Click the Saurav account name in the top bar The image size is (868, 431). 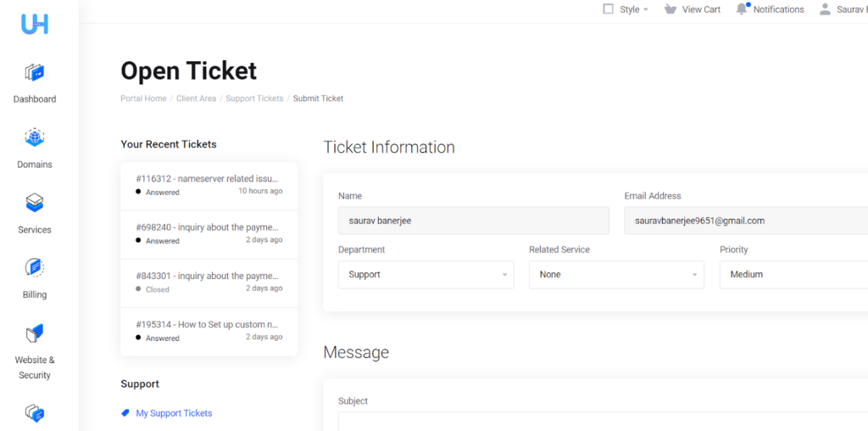(852, 9)
